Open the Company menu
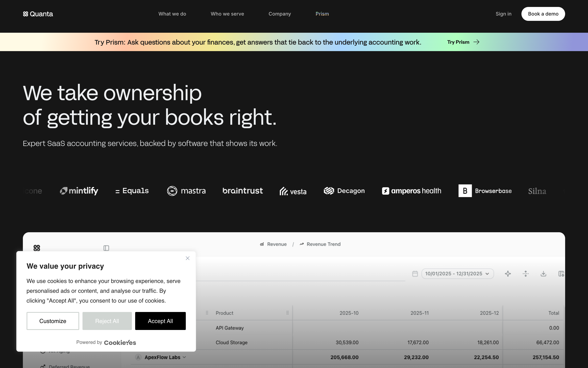Screen dimensions: 588x368 pos(280,14)
